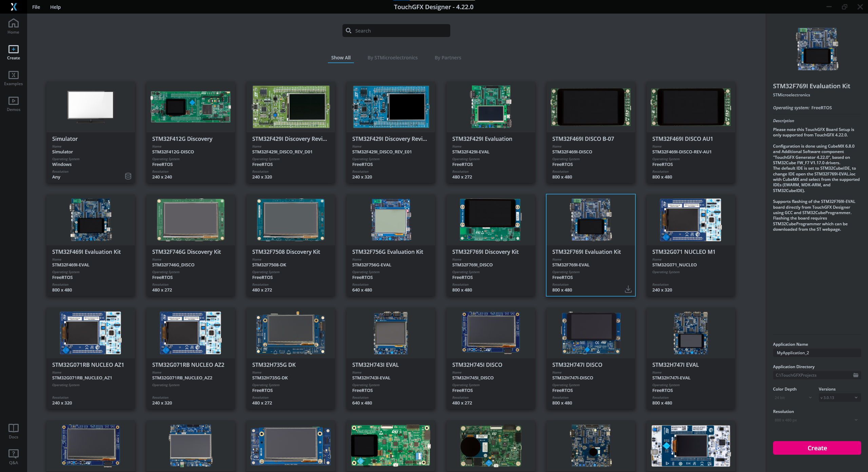Open the Color Depth dropdown
The height and width of the screenshot is (472, 868).
tap(793, 398)
